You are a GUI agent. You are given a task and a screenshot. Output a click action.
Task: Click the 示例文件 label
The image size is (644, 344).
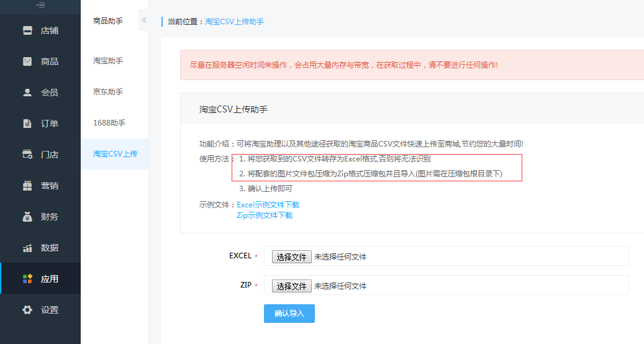[x=218, y=205]
